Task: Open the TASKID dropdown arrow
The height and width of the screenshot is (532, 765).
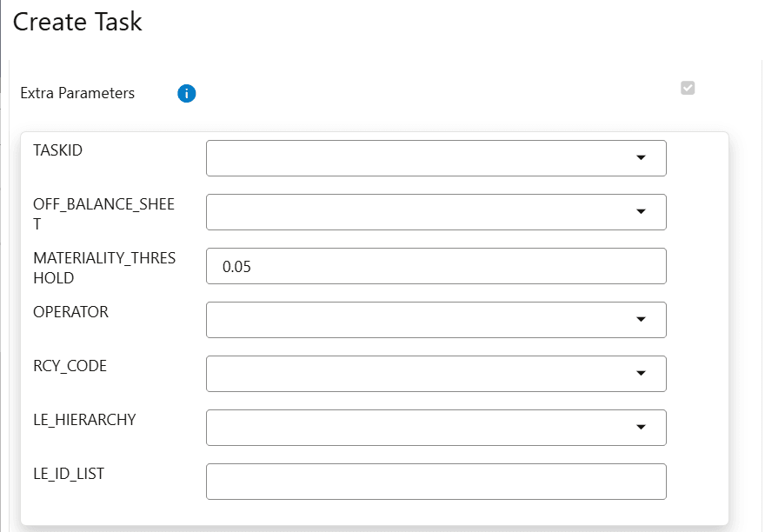Action: pyautogui.click(x=642, y=158)
